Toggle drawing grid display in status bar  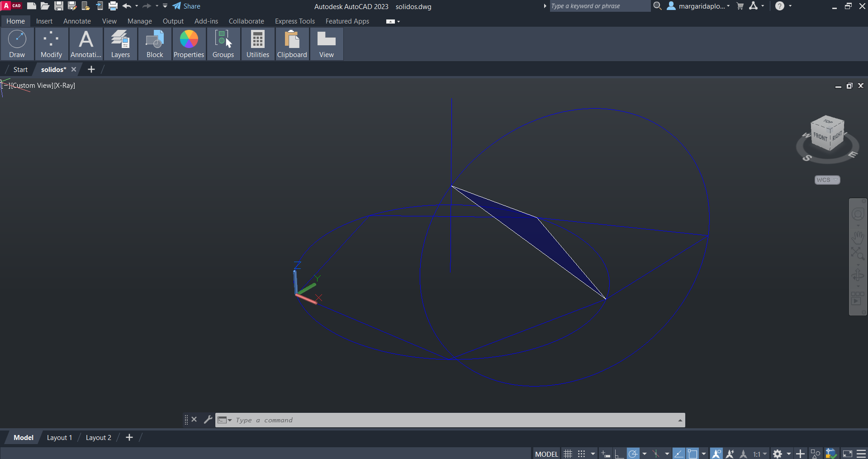[568, 454]
